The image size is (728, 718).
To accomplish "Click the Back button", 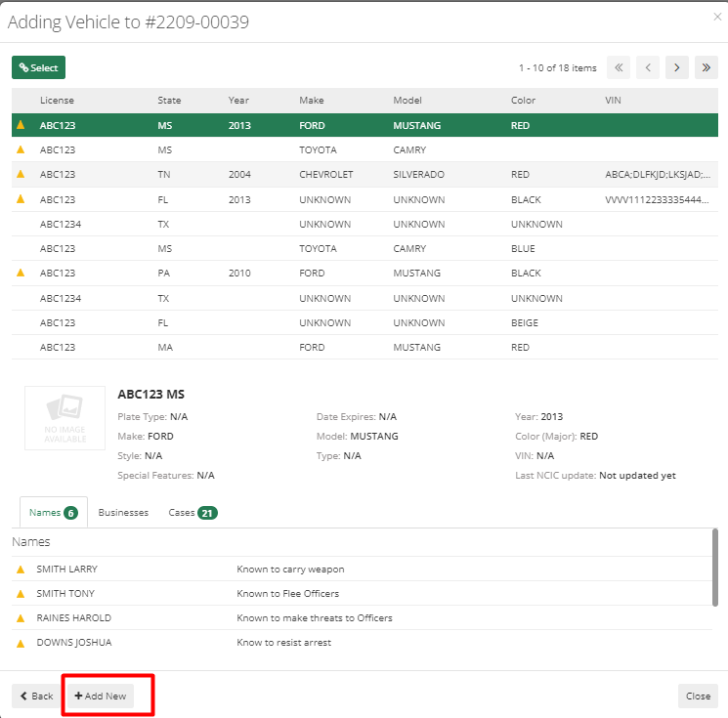I will point(37,696).
